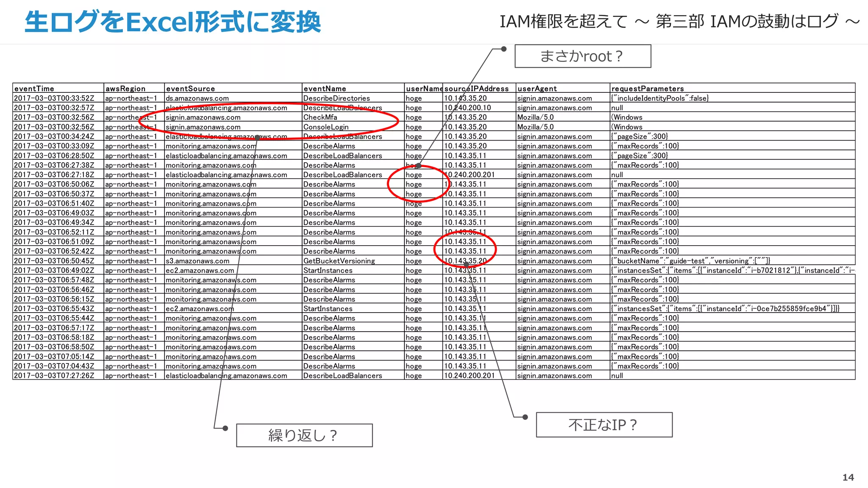Viewport: 868px width, 488px height.
Task: Select cell 2017-03-03T06:27:18Z
Action: coord(58,175)
